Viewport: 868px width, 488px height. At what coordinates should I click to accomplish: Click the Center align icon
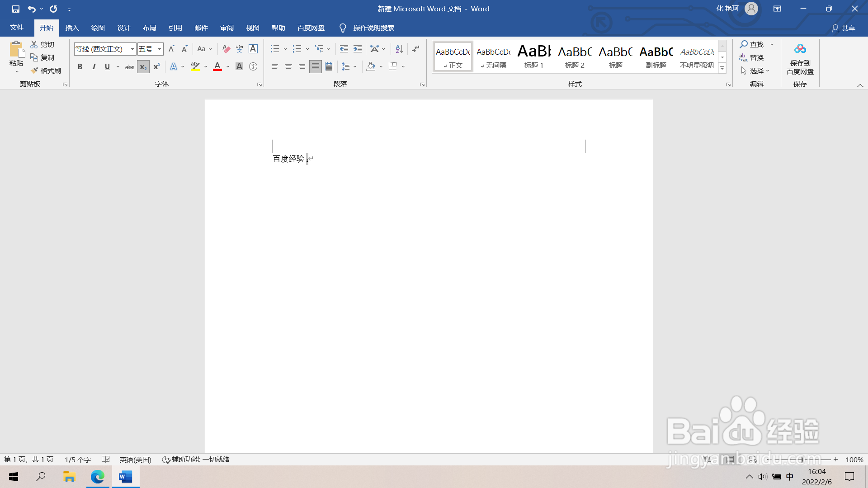pyautogui.click(x=288, y=67)
